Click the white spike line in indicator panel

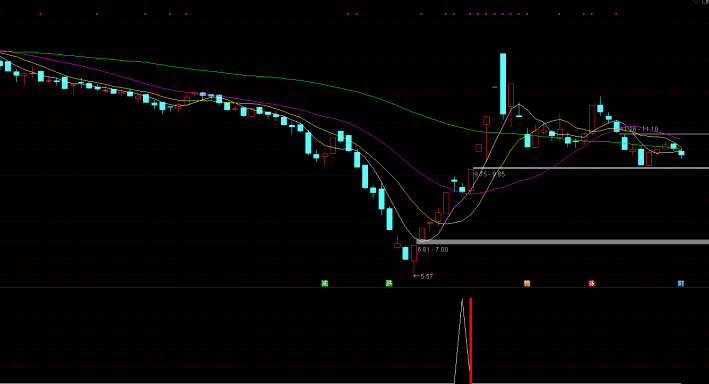pyautogui.click(x=462, y=341)
